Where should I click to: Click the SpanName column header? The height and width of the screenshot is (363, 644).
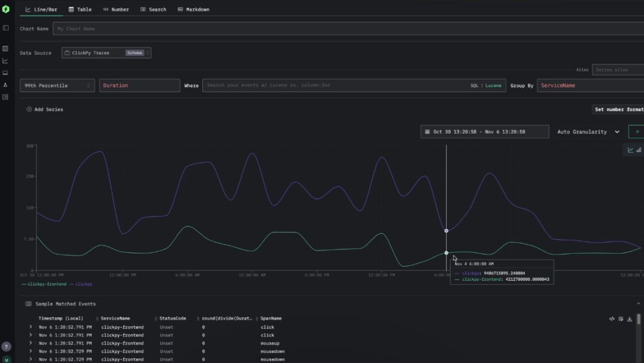271,319
